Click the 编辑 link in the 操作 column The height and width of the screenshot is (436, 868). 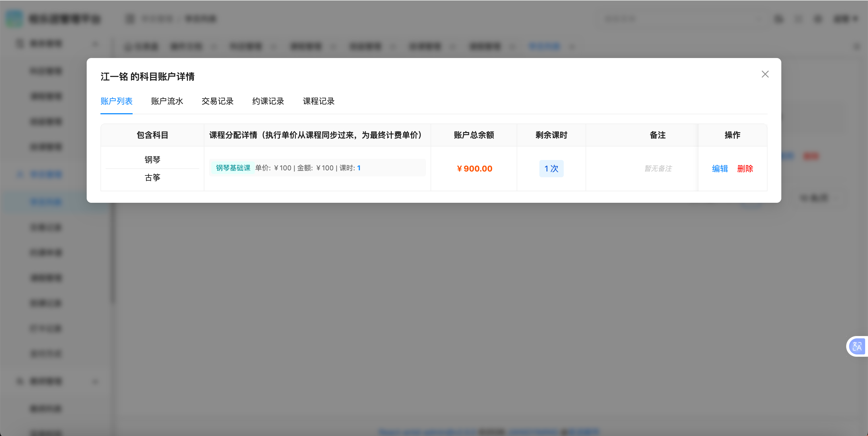coord(720,169)
